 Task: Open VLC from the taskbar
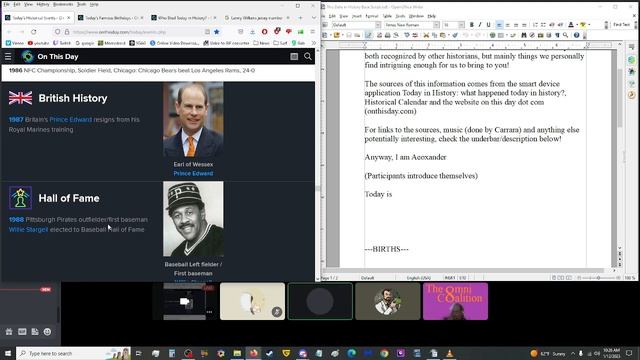pyautogui.click(x=449, y=353)
